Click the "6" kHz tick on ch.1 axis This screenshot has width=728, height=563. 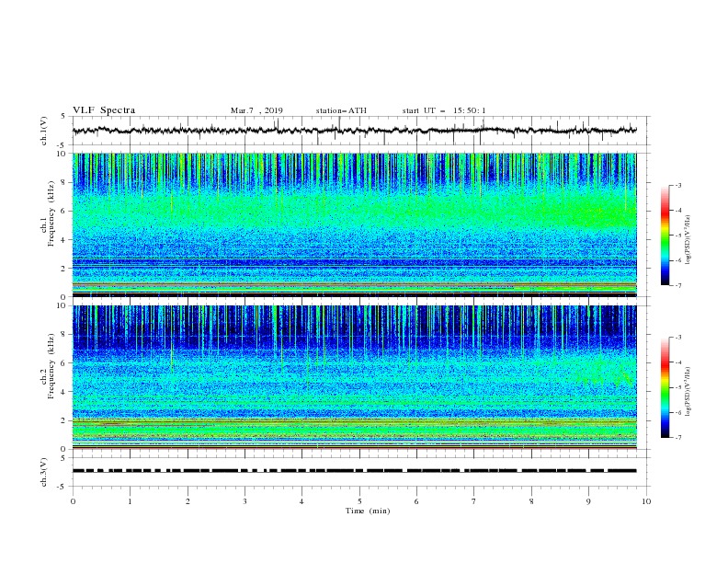point(64,211)
